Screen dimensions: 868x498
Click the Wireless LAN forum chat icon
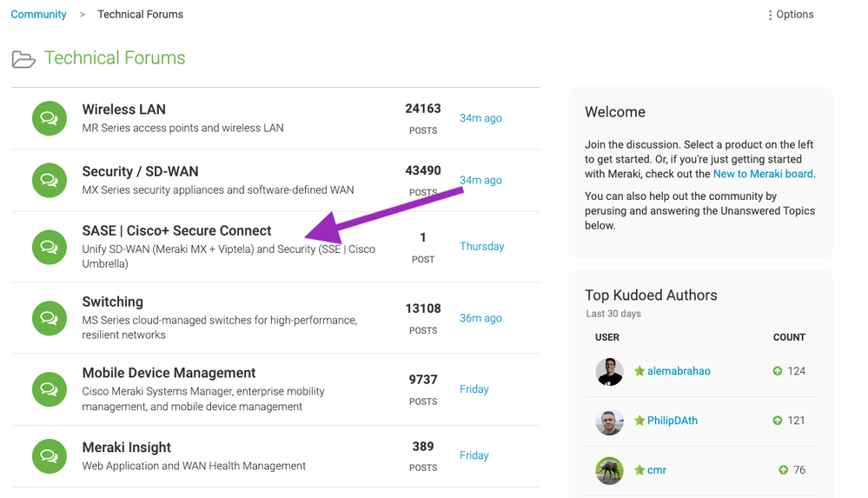click(49, 119)
